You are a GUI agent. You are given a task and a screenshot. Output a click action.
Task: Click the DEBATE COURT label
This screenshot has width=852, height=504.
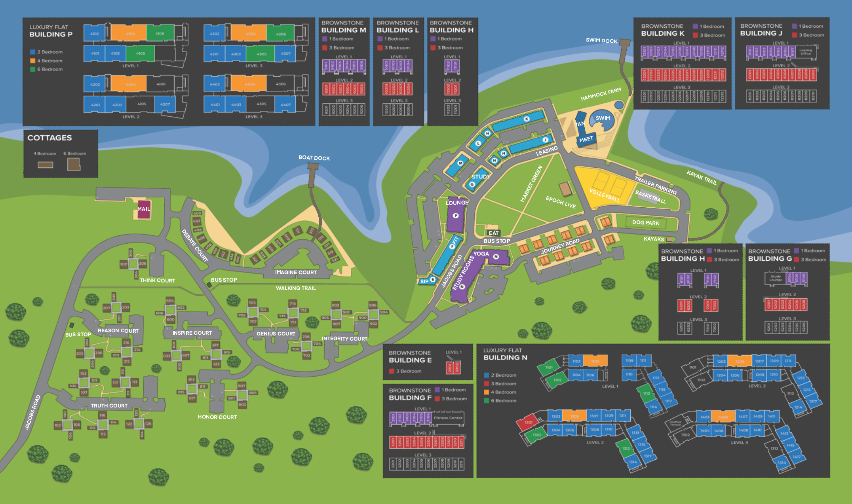pyautogui.click(x=194, y=245)
